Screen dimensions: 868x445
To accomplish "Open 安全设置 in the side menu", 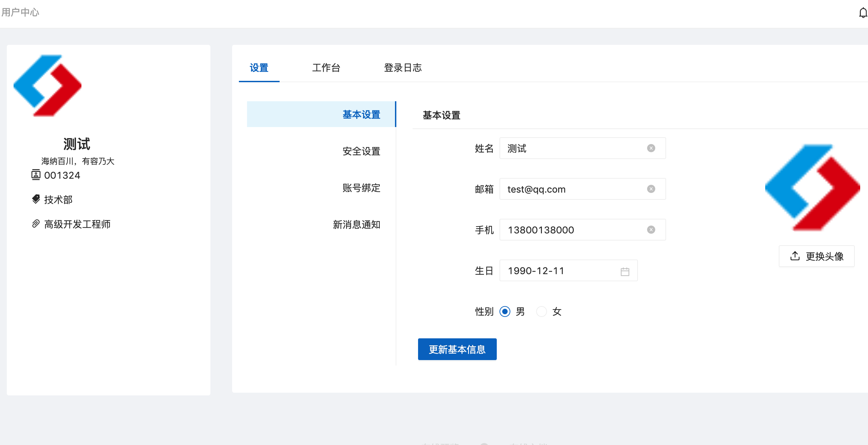I will [x=361, y=151].
